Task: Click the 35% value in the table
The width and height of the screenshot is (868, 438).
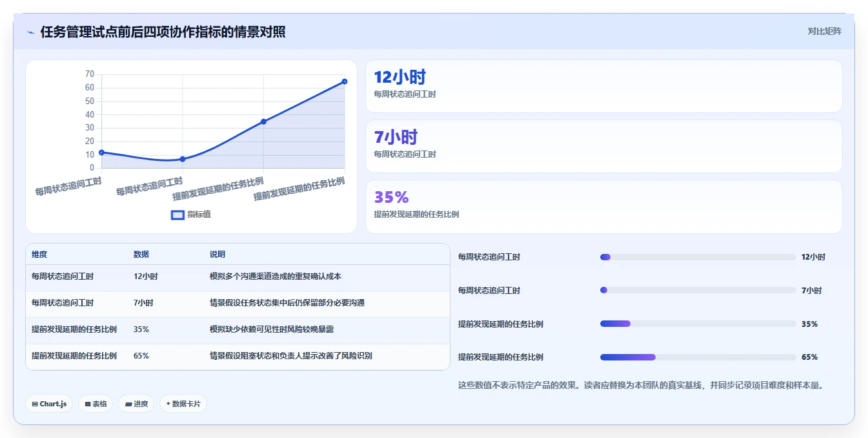Action: [x=141, y=329]
